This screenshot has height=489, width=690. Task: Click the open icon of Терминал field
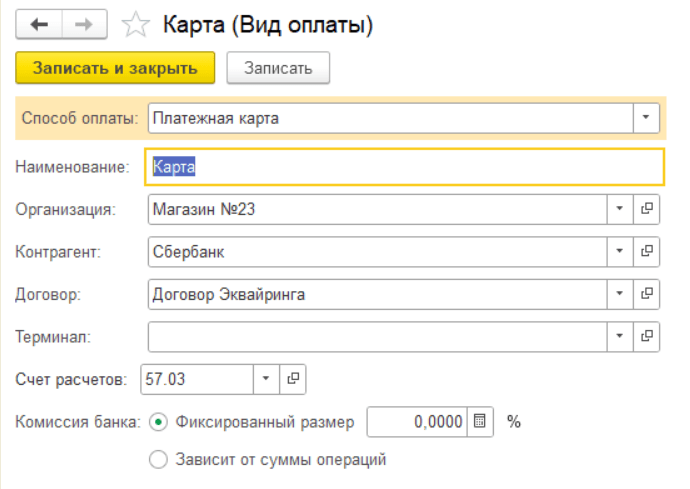point(646,337)
